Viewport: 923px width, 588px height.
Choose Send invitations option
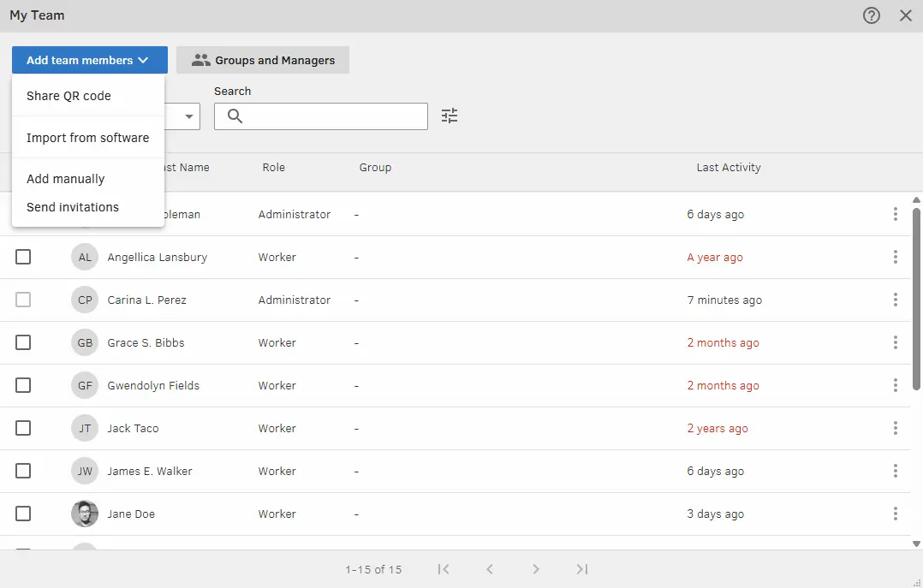pyautogui.click(x=87, y=207)
